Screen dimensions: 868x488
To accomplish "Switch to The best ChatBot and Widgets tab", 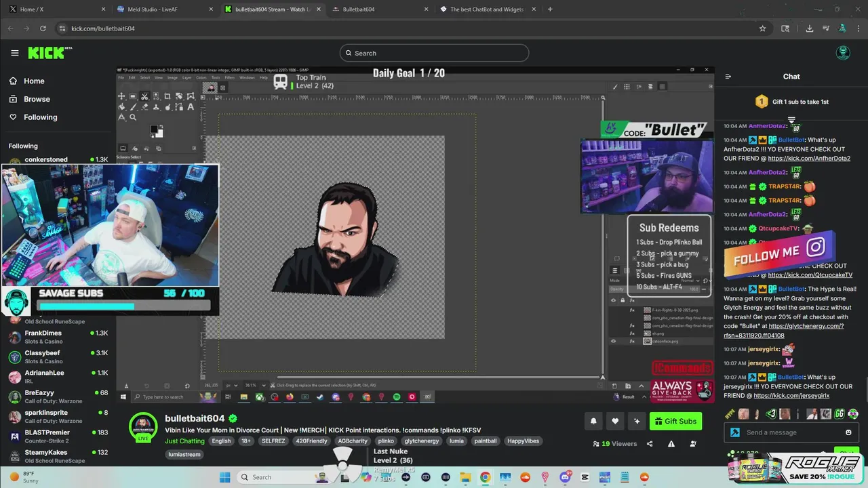I will coord(487,9).
